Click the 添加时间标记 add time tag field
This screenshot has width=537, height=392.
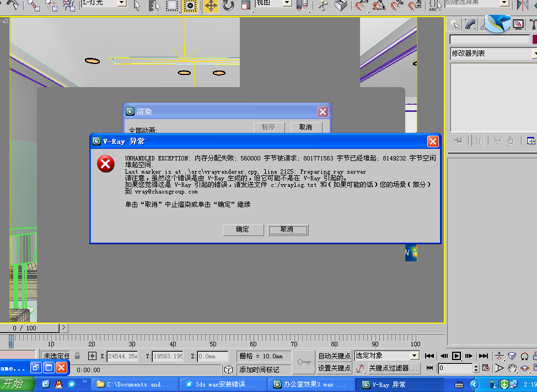264,370
